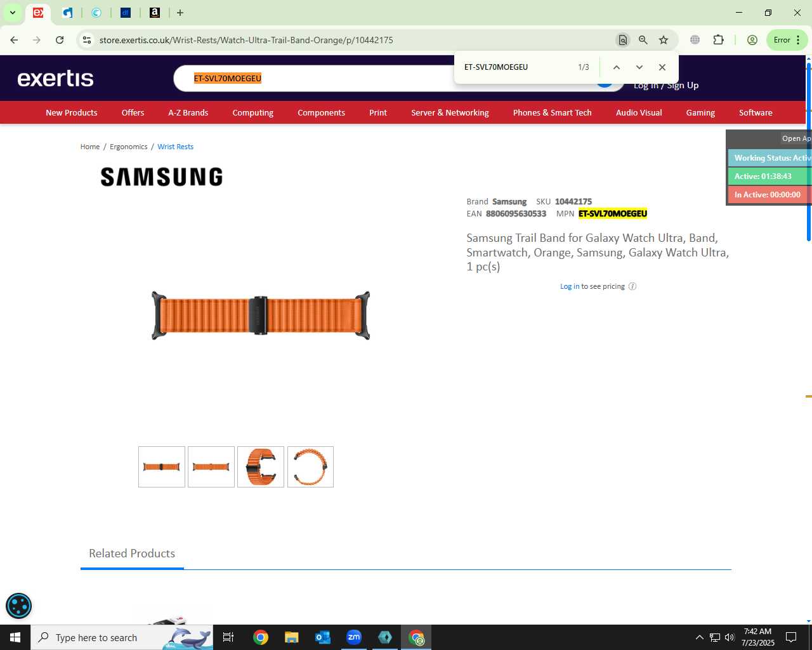Click the find bar text field

(517, 67)
